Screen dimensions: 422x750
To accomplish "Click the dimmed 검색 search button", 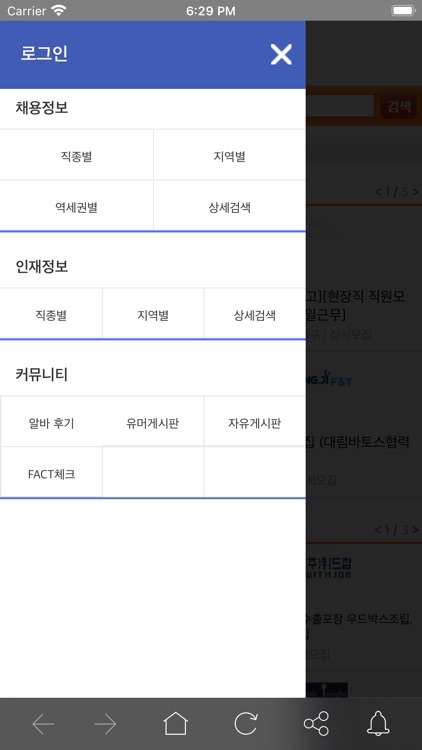I will pyautogui.click(x=399, y=106).
